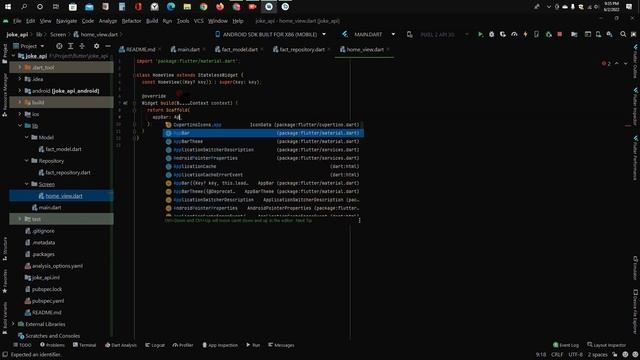The height and width of the screenshot is (360, 640).
Task: Open the Logcat tool window
Action: click(155, 345)
